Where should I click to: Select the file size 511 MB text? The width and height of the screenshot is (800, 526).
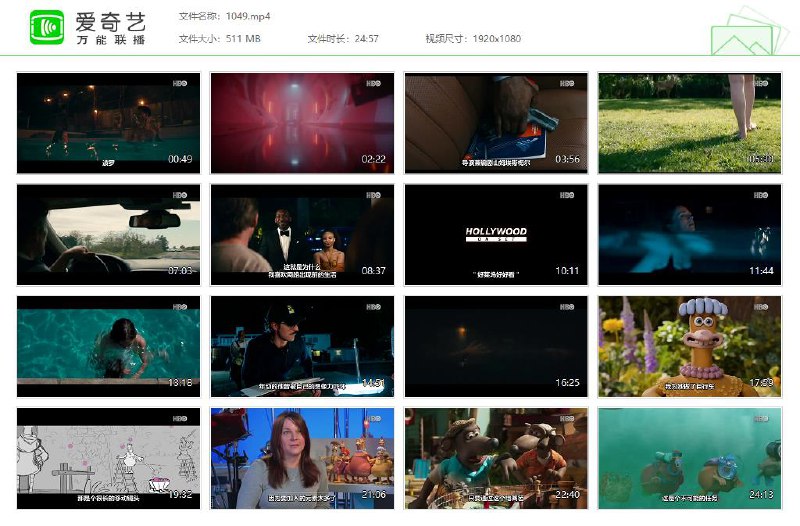243,38
